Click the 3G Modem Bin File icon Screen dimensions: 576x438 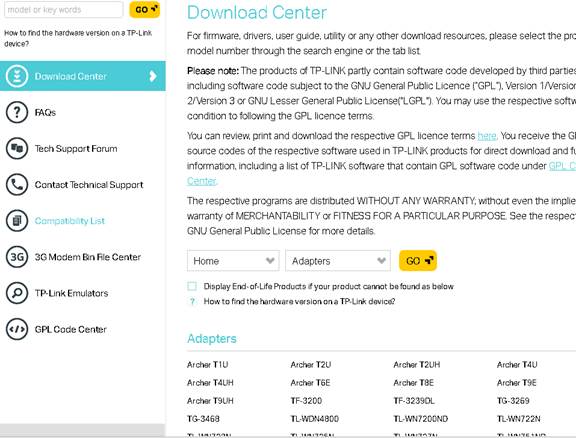point(17,257)
